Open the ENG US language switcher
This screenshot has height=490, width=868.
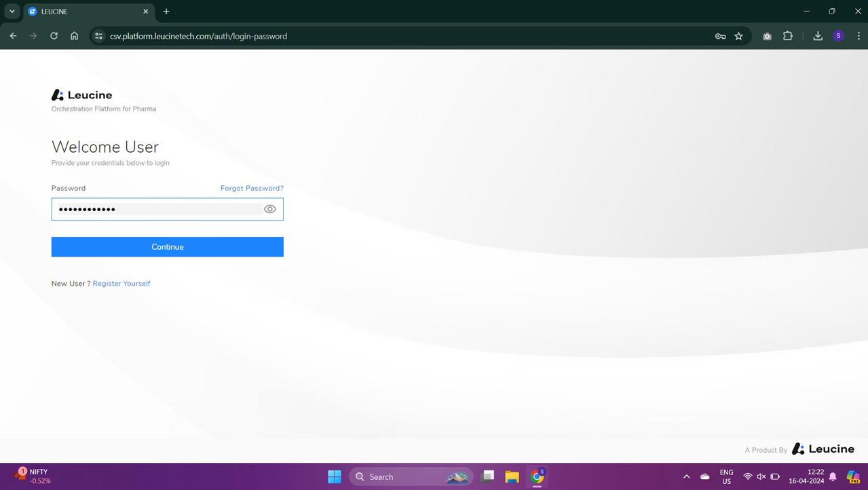coord(725,476)
